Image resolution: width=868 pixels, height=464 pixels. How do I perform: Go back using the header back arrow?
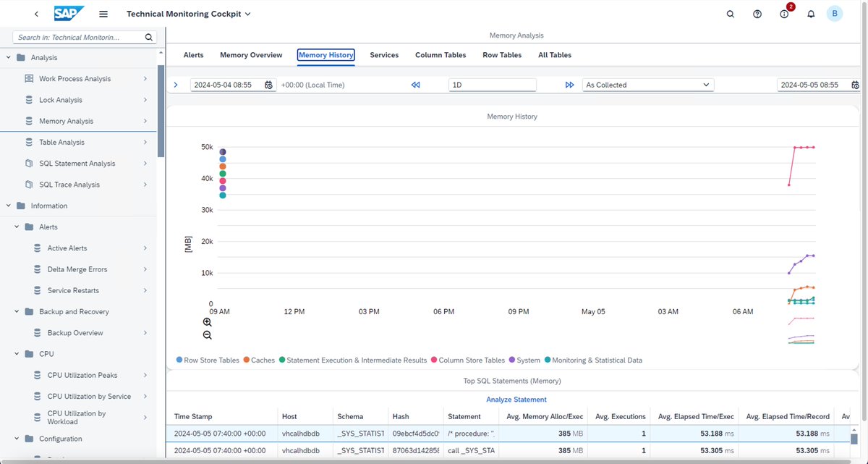[36, 14]
